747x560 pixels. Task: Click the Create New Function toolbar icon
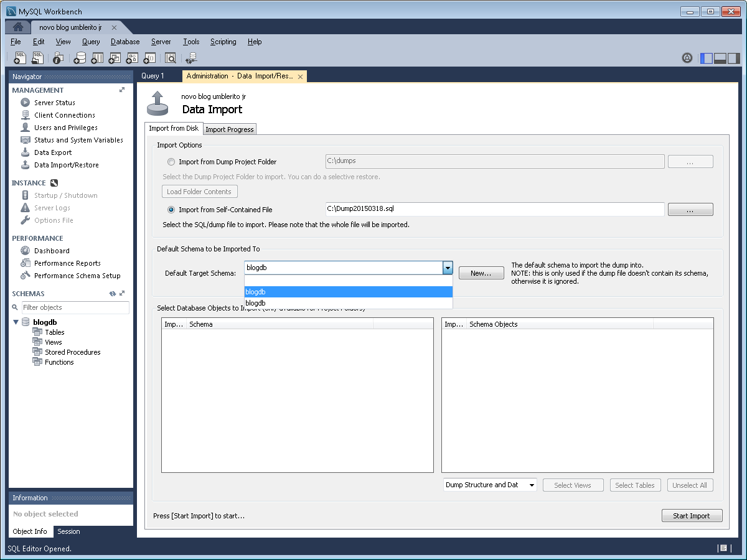149,57
